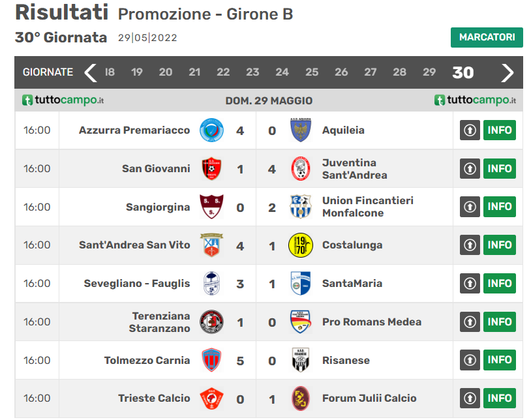Open INFO for Tolmezzo Carnia match

click(499, 361)
